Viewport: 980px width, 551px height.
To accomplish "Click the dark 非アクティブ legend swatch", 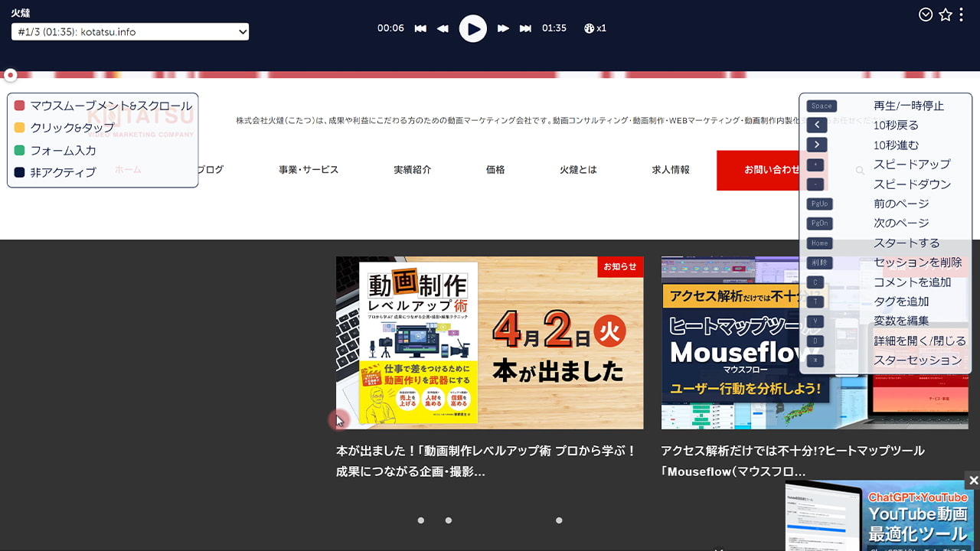I will point(20,172).
